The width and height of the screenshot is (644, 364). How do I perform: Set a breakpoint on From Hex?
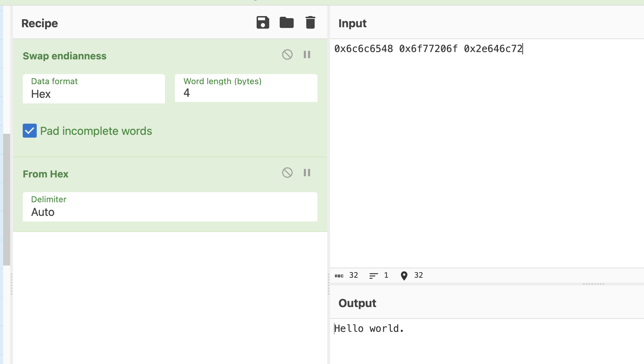pyautogui.click(x=307, y=173)
